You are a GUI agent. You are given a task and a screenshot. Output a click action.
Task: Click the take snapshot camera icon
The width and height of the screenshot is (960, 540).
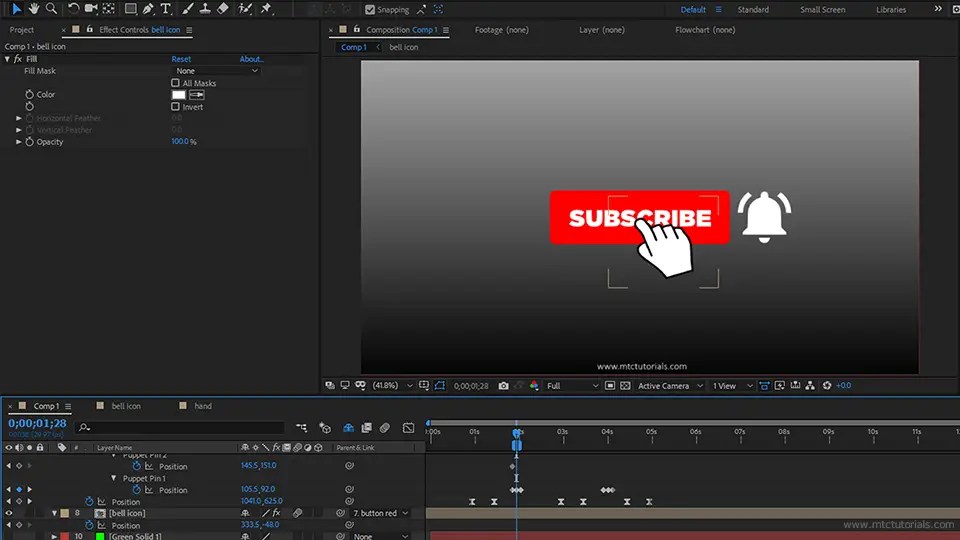(x=503, y=386)
